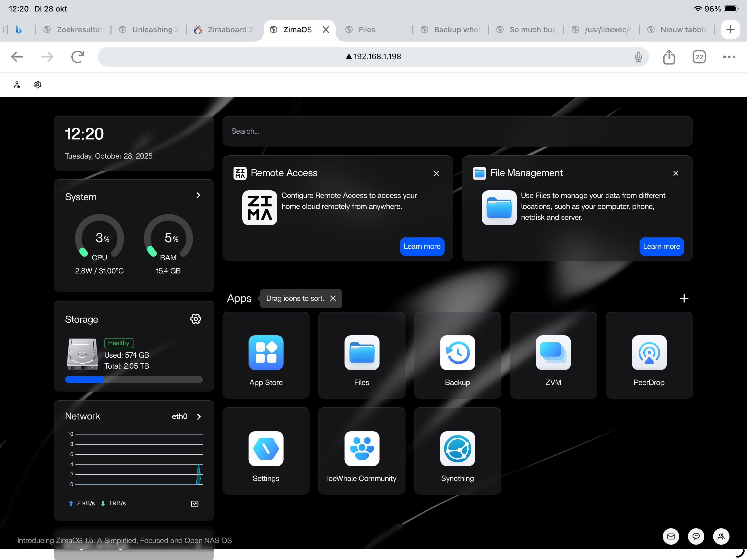Dismiss the Drag icons to sort tip
Viewport: 747px width, 560px height.
[333, 299]
